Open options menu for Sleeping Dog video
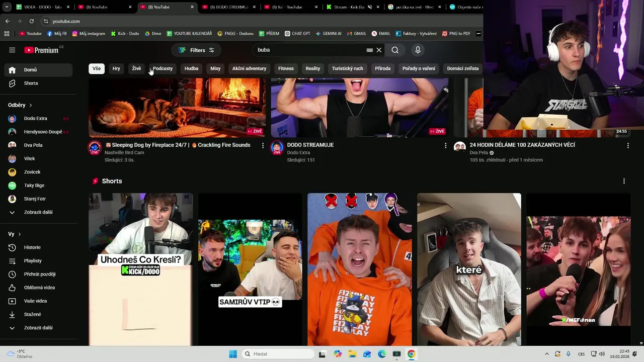644x362 pixels. pyautogui.click(x=263, y=145)
